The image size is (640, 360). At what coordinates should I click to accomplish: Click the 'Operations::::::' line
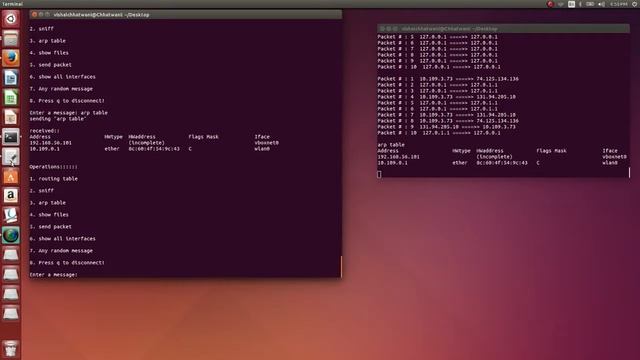click(53, 167)
